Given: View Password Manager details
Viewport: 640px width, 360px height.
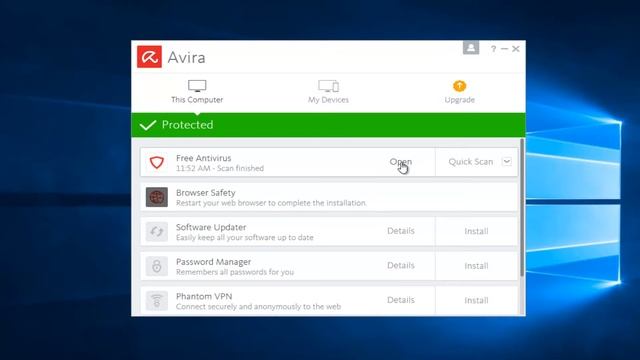Looking at the screenshot, I should click(x=401, y=265).
